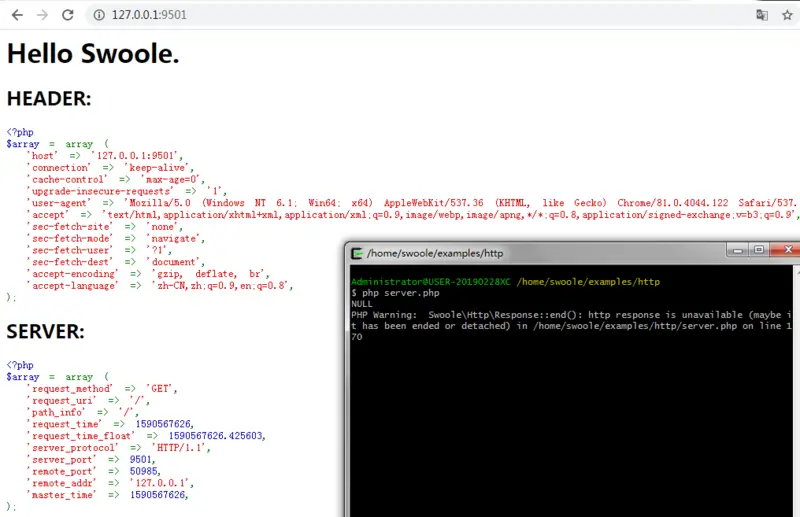Select the 'cache-control' => 'max-age=0' line
800x517 pixels.
pyautogui.click(x=115, y=179)
